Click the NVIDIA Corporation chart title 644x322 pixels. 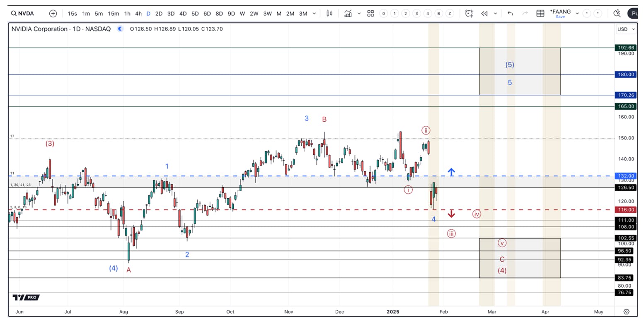(61, 29)
